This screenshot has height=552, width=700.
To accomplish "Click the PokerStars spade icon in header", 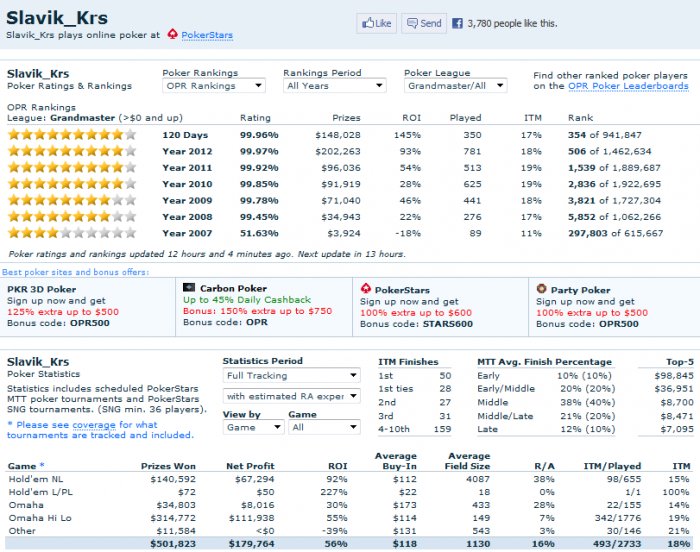I will [172, 34].
